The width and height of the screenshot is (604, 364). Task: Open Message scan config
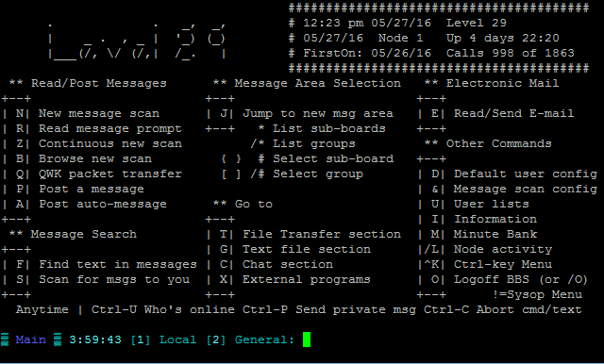526,189
